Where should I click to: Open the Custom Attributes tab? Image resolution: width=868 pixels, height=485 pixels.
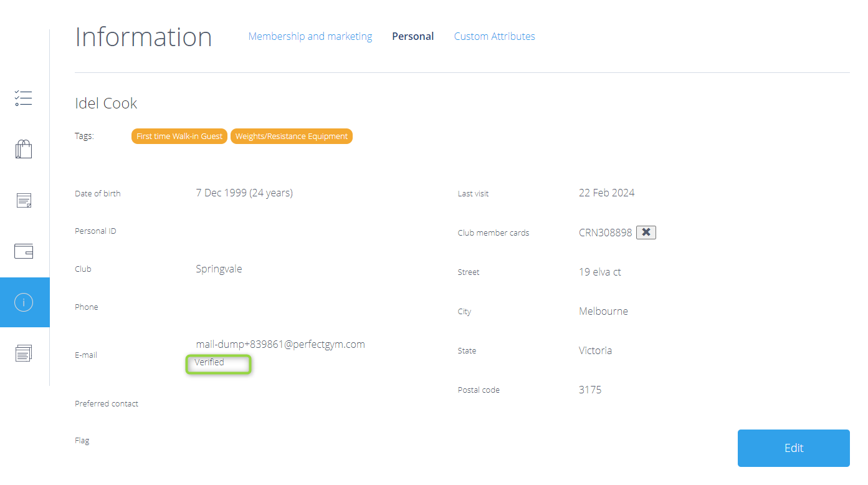pos(494,36)
